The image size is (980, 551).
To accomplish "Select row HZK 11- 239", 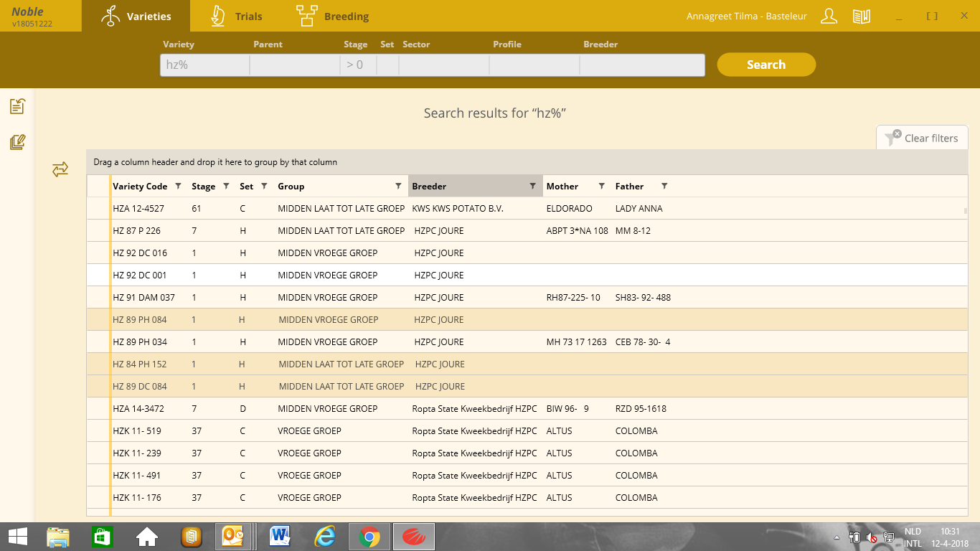I will (527, 453).
